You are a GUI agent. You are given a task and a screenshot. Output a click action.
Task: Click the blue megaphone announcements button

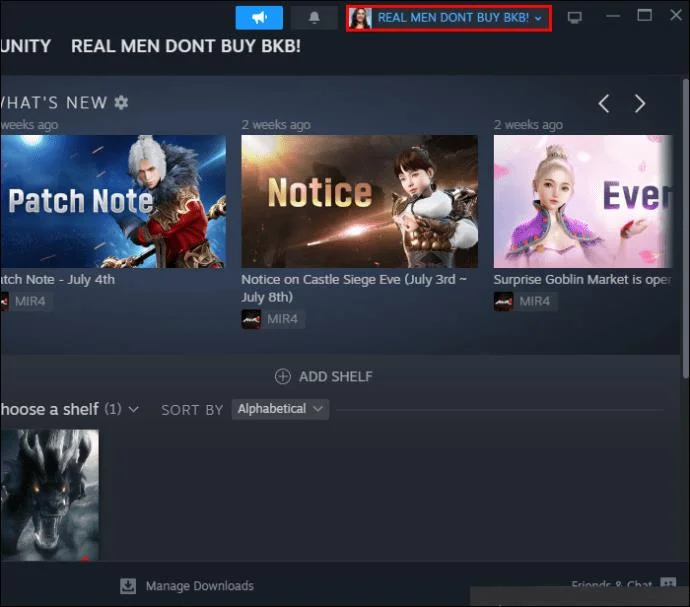point(259,18)
